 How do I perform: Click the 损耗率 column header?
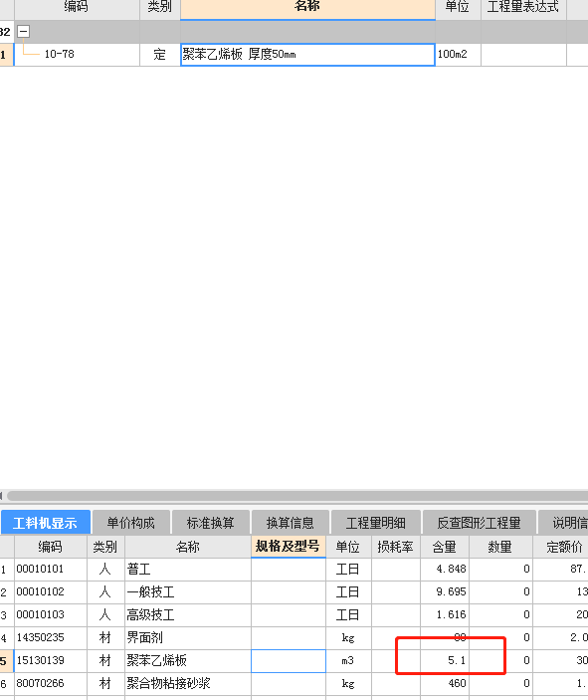[396, 547]
